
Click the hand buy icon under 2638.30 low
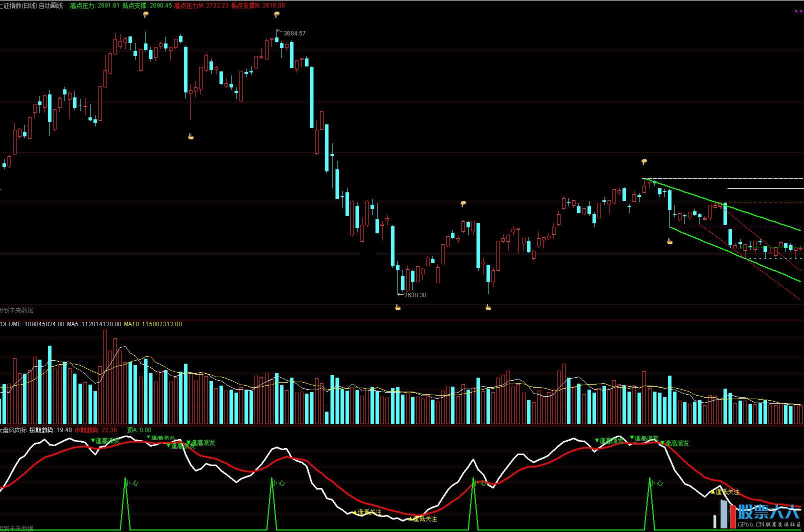click(398, 307)
